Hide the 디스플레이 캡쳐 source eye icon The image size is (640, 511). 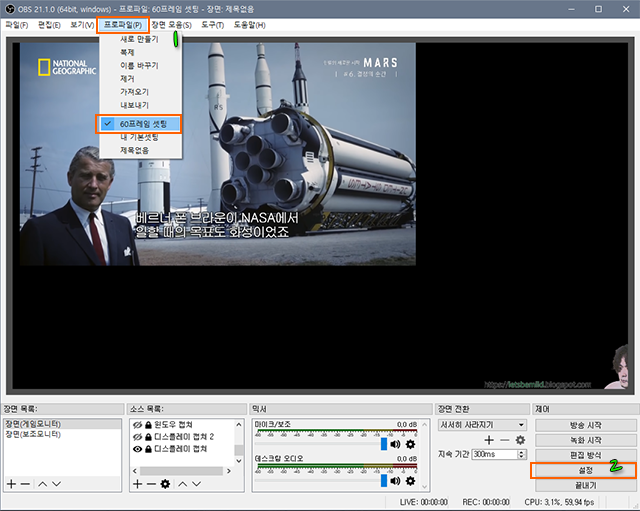tap(138, 449)
